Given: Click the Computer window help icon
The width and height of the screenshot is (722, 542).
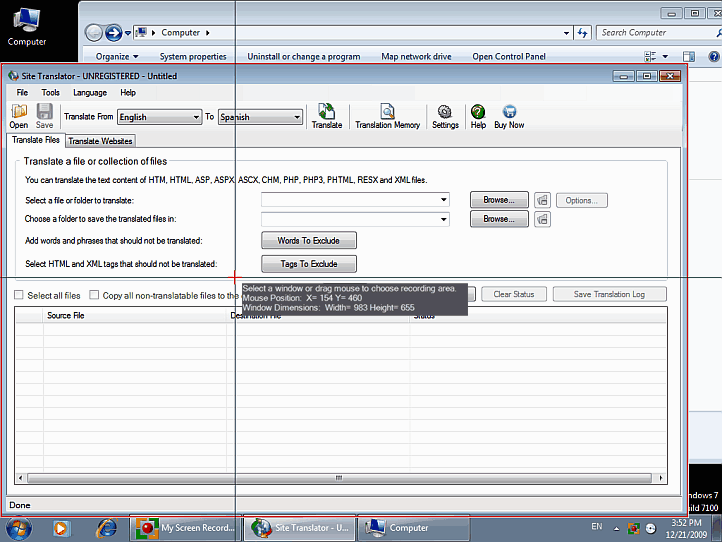Looking at the screenshot, I should click(x=714, y=57).
